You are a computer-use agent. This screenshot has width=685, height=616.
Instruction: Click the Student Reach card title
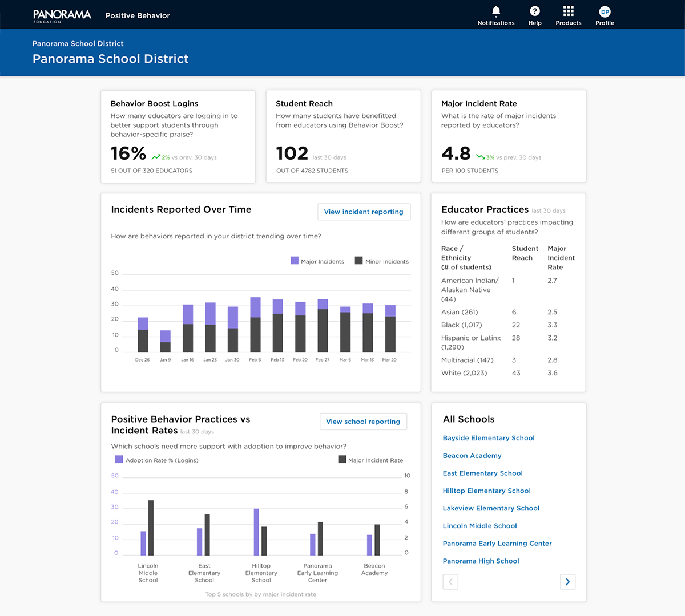coord(304,103)
